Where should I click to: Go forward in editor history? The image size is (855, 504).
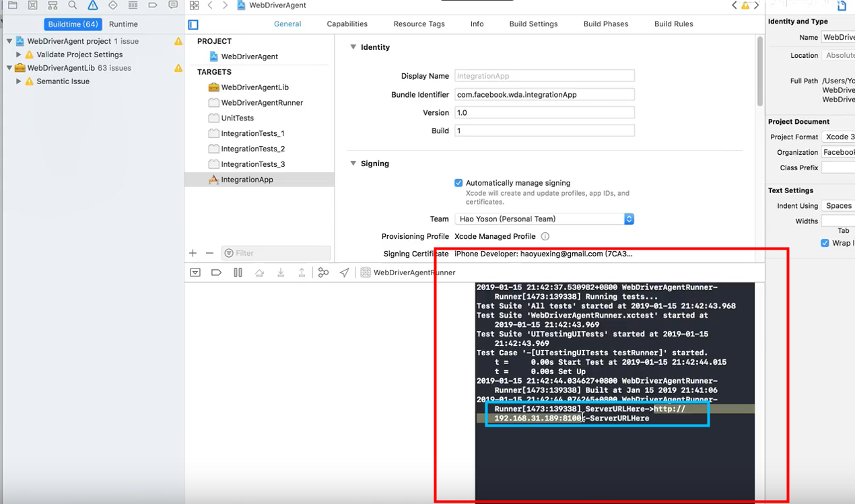click(225, 5)
